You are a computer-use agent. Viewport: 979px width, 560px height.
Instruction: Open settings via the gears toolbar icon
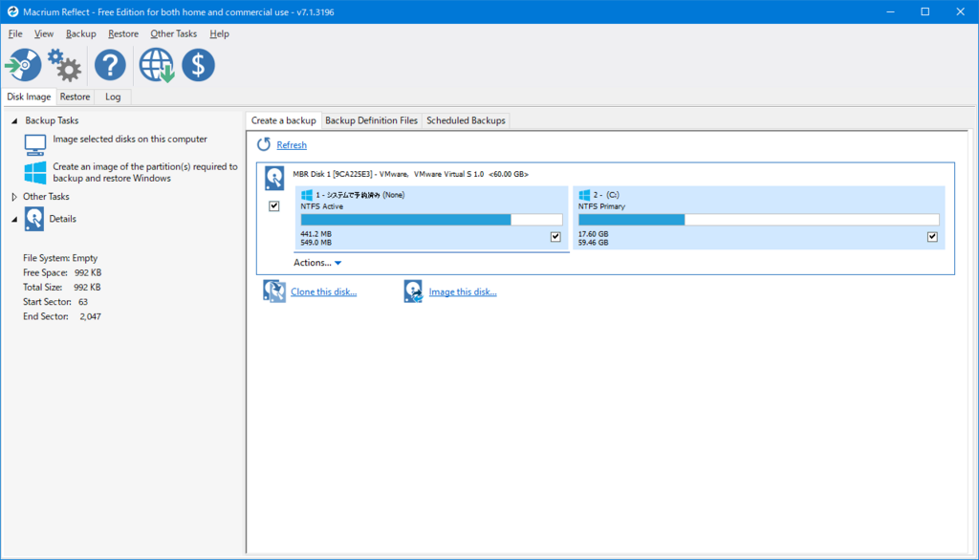pos(65,65)
